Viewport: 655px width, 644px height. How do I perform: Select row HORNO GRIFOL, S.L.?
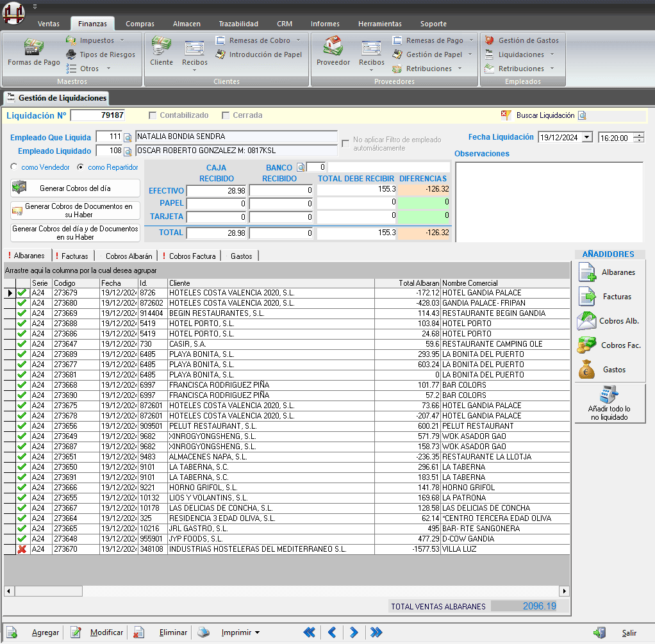coord(286,488)
